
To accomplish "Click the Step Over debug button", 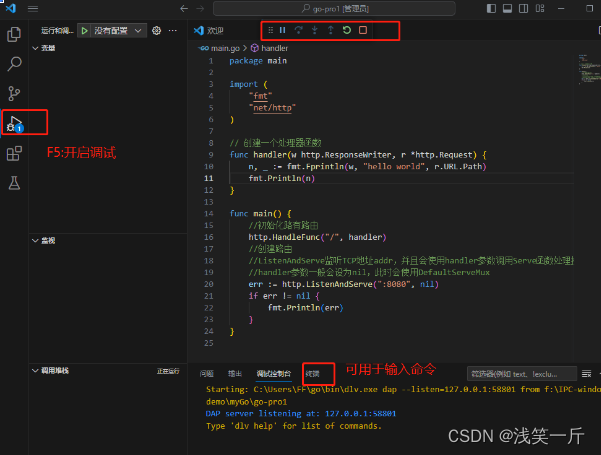I will point(299,30).
